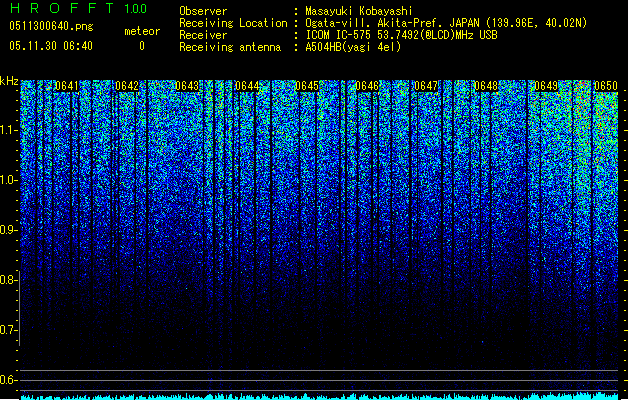
Task: Click the 1.0 kHz axis tick label
Action: pos(9,180)
